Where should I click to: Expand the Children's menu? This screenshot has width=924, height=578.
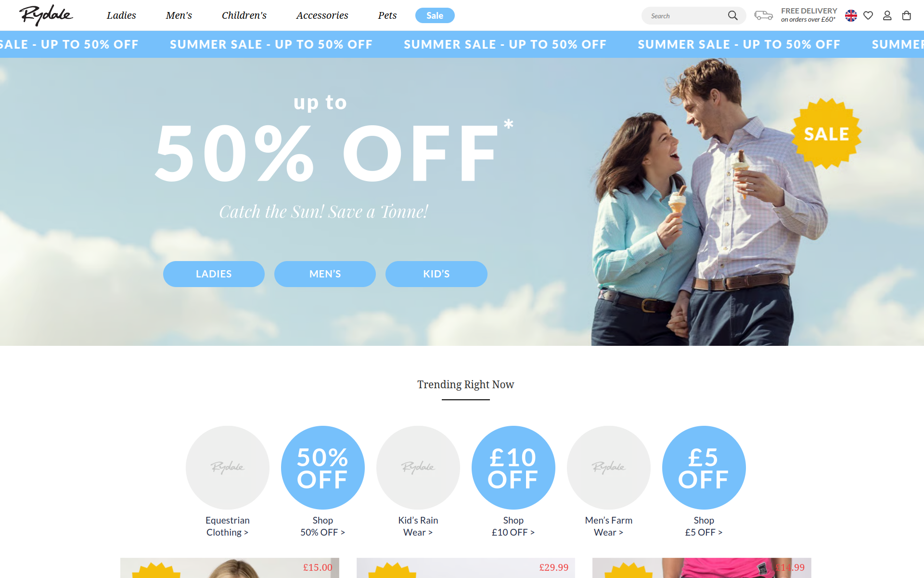tap(244, 15)
